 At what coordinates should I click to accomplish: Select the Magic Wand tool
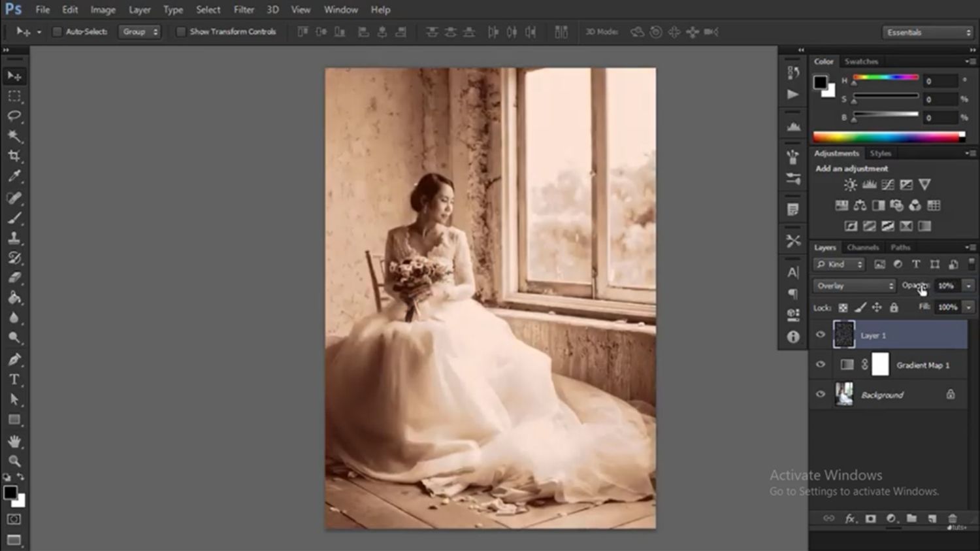(x=14, y=136)
